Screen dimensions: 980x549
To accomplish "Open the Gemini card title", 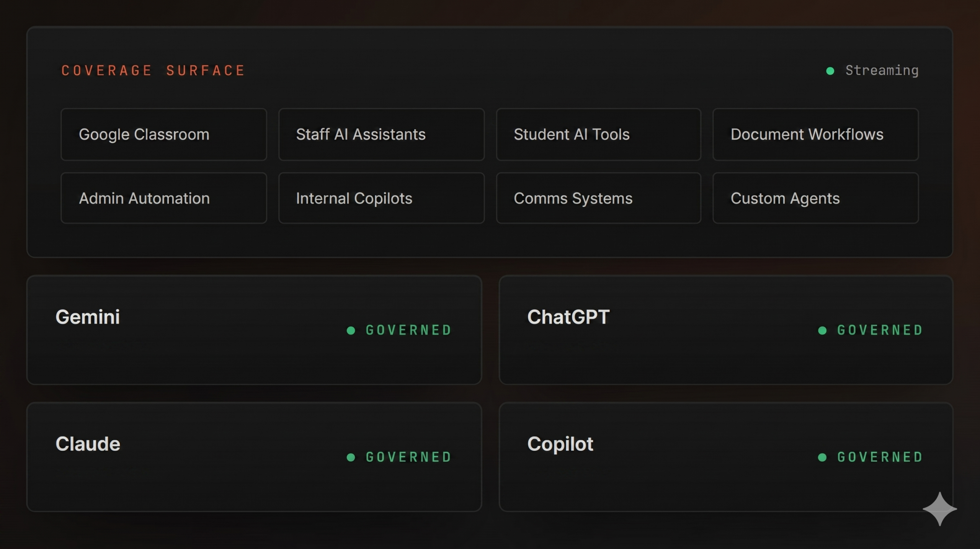I will pyautogui.click(x=88, y=317).
